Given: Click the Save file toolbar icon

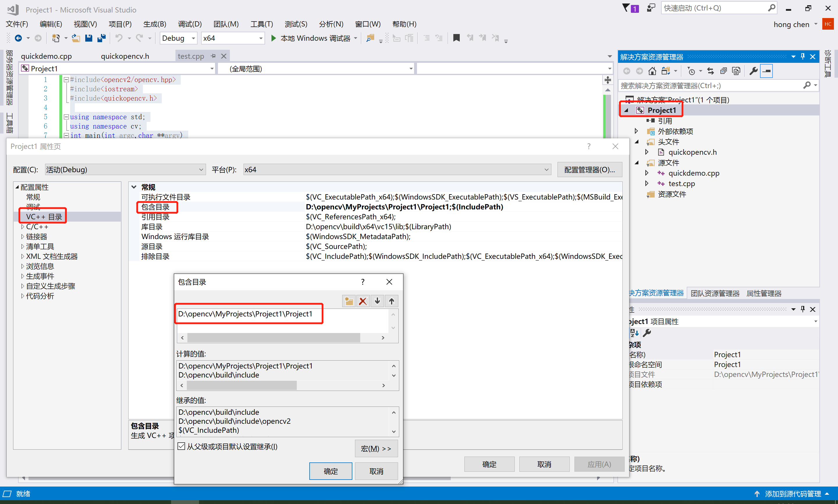Looking at the screenshot, I should point(89,38).
